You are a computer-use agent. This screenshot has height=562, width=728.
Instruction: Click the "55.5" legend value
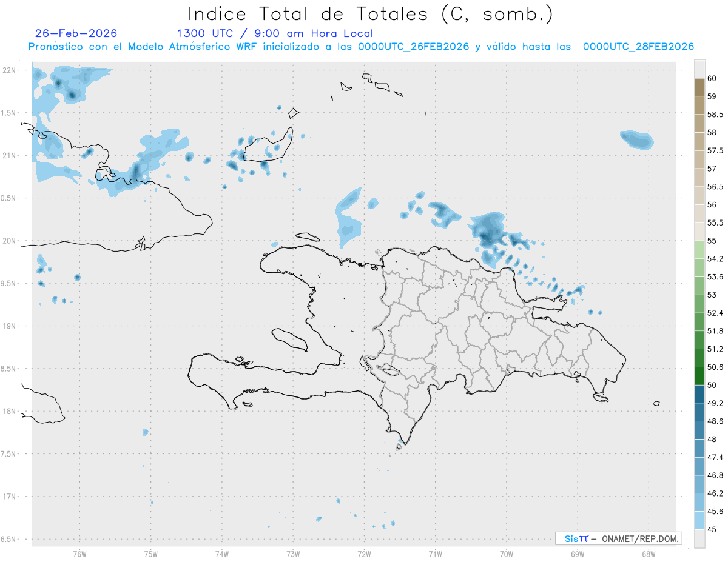click(x=715, y=223)
